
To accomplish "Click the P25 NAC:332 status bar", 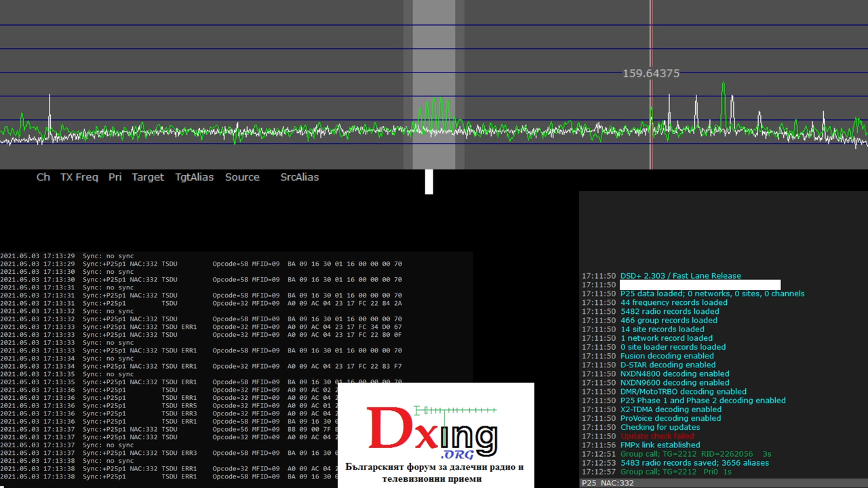I will (724, 483).
